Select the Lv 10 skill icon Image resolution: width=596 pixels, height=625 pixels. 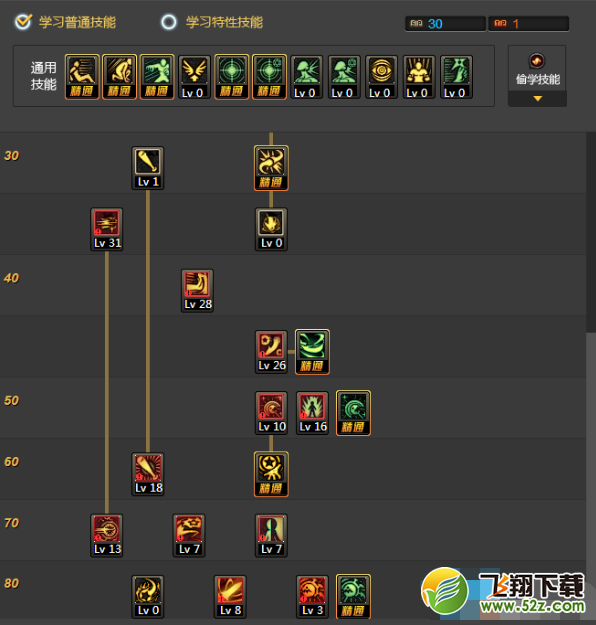[x=271, y=413]
